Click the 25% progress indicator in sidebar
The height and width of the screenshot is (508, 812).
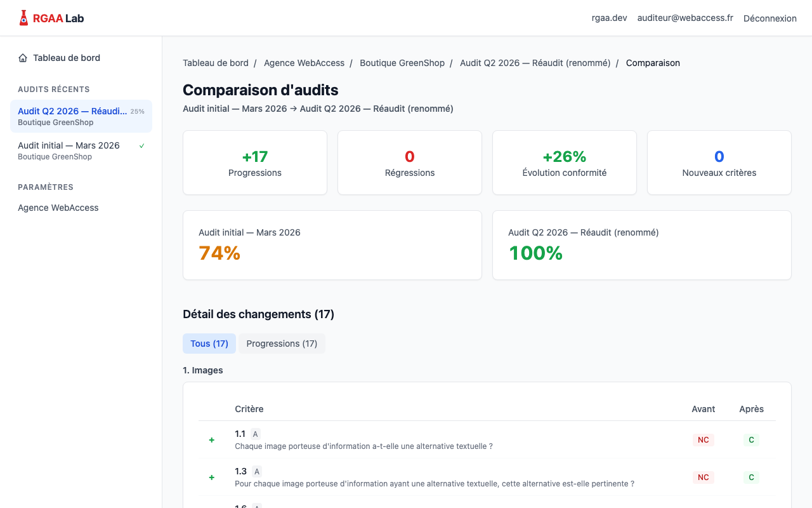(x=138, y=110)
